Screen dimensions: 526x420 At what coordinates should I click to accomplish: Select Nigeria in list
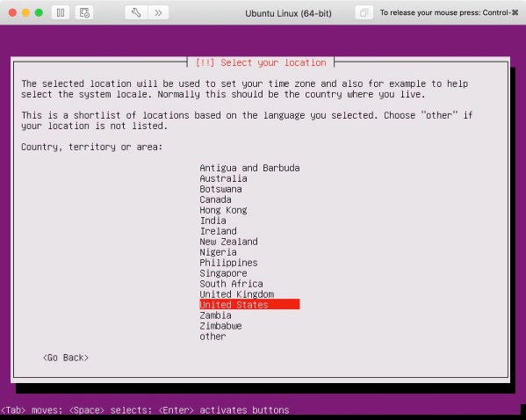[219, 252]
